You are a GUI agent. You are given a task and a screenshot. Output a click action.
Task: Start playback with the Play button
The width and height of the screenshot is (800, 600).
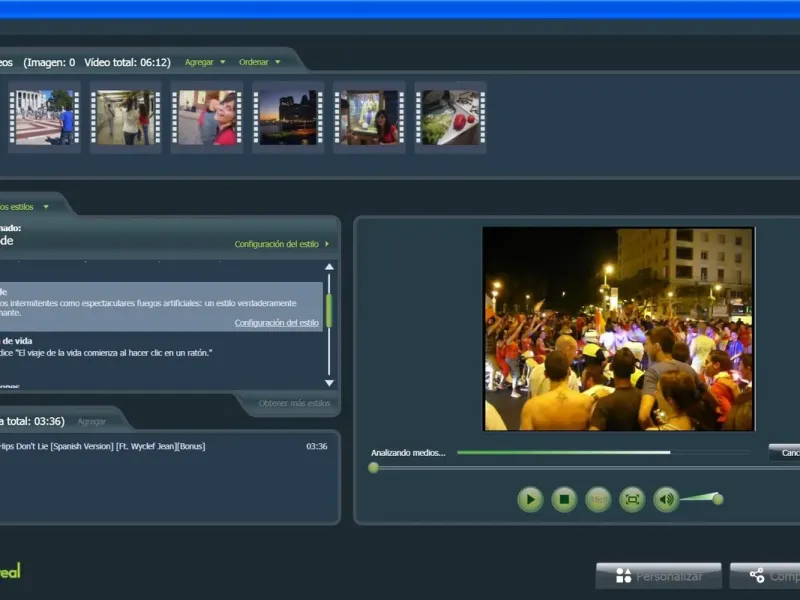click(x=530, y=499)
